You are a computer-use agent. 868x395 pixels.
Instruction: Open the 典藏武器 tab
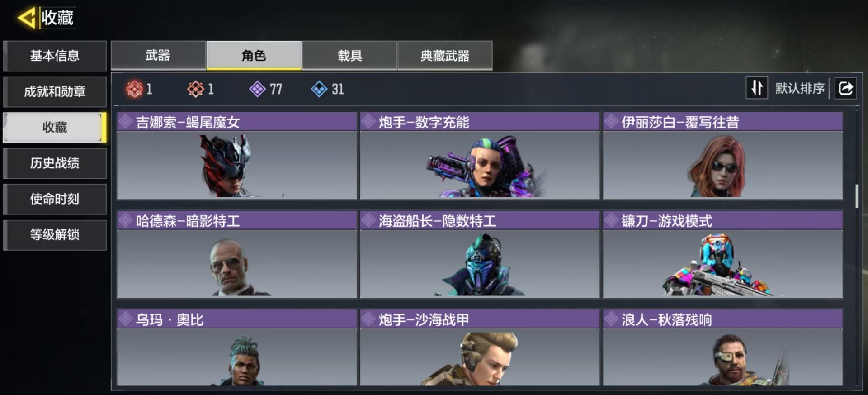(x=445, y=55)
